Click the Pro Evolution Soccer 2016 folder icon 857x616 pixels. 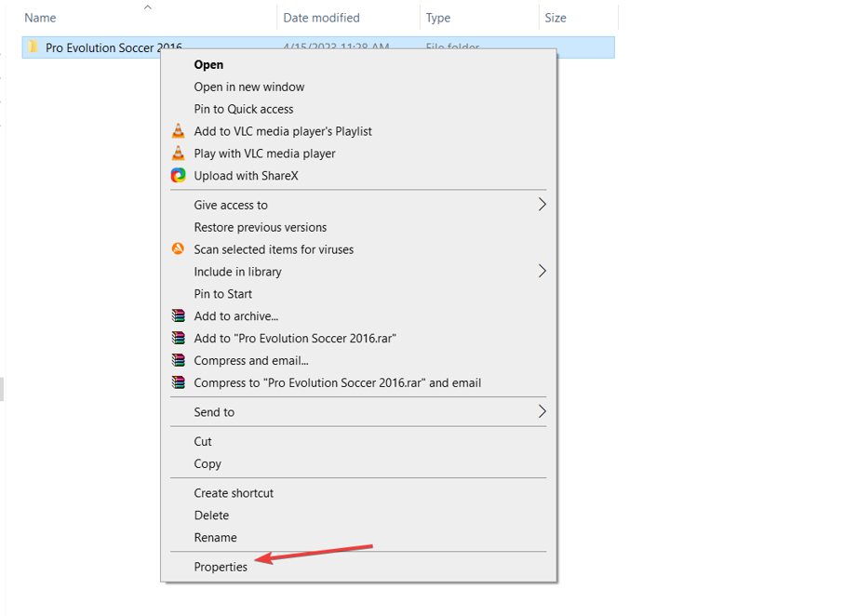(33, 47)
